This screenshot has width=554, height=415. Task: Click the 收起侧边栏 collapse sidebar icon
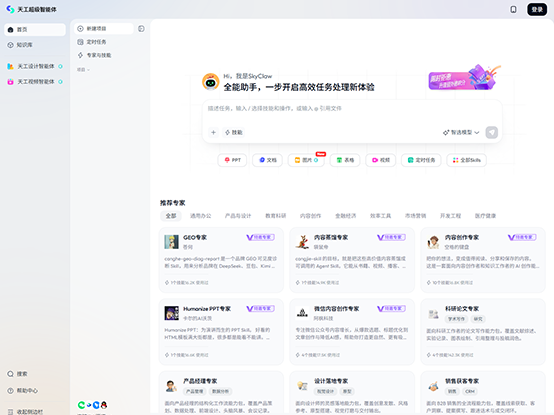click(11, 411)
